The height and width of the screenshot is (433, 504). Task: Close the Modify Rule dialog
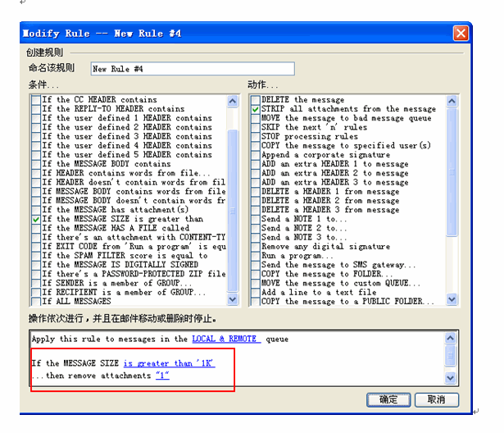pos(461,34)
